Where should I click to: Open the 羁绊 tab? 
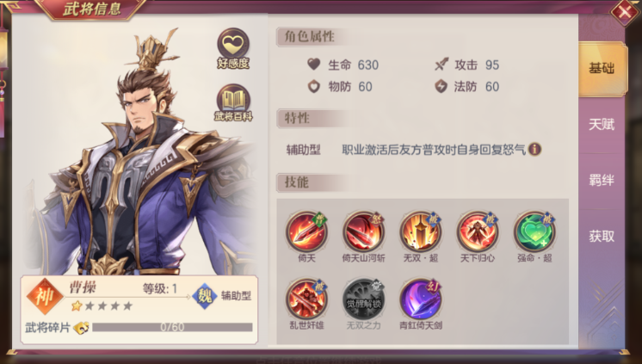[x=602, y=180]
